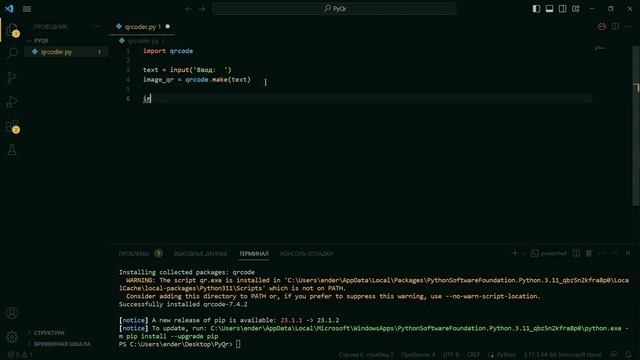Toggle the primary side bar layout icon
This screenshot has width=640, height=360.
[x=536, y=9]
